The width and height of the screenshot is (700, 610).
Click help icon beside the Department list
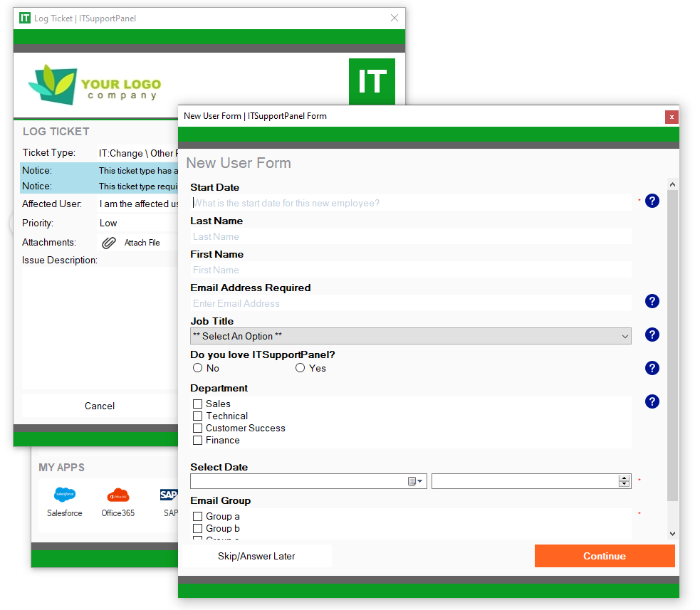point(652,401)
